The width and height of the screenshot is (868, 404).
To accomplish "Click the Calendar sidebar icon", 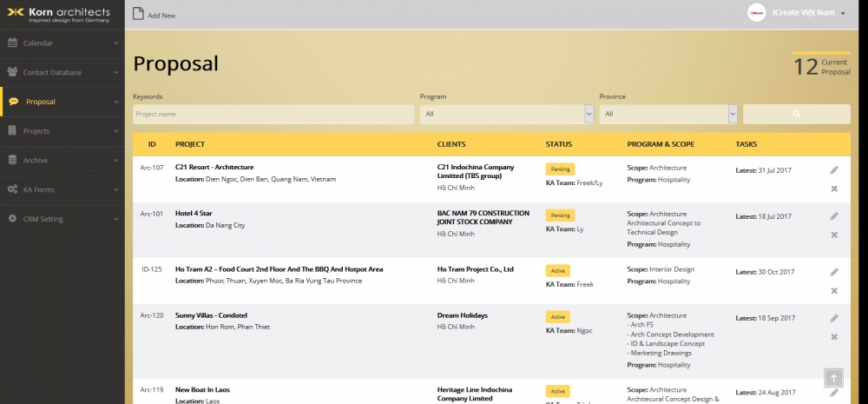I will [x=12, y=43].
